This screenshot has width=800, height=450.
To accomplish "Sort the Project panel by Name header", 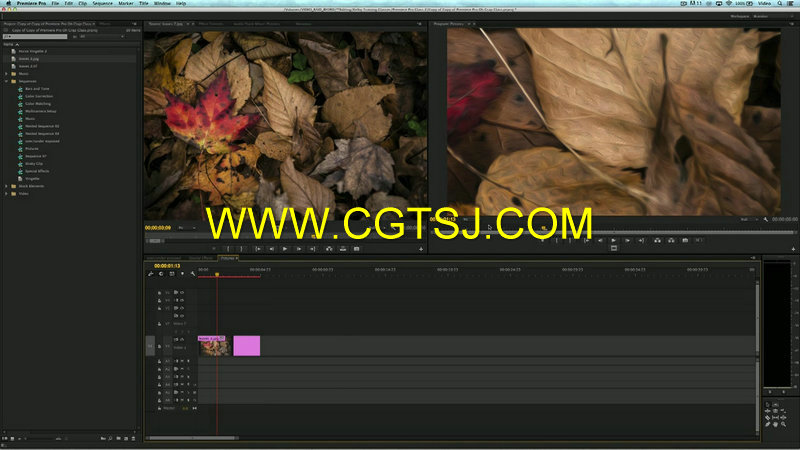I will coord(9,44).
